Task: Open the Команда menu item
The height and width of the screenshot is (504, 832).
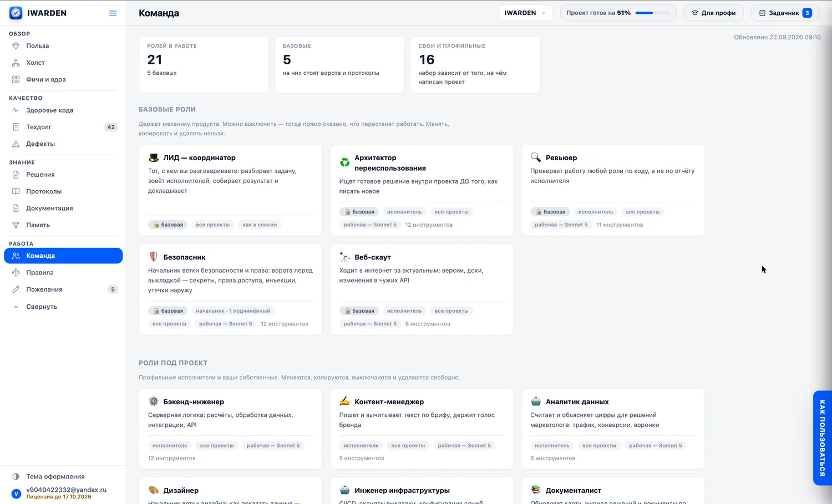Action: pos(63,256)
